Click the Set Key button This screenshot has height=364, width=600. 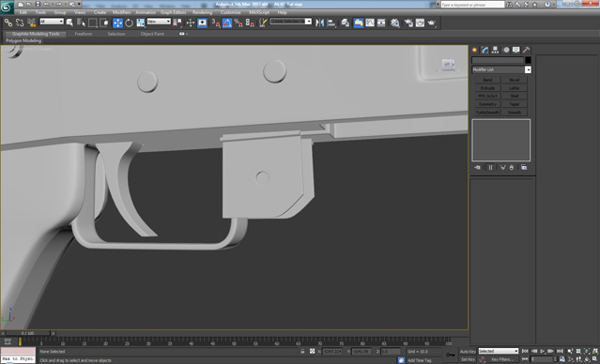[468, 359]
